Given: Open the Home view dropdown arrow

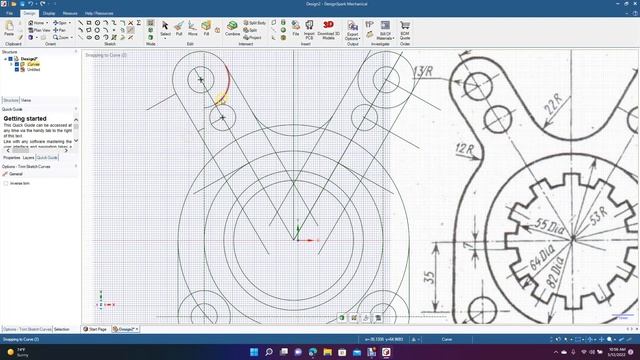Looking at the screenshot, I should (47, 23).
